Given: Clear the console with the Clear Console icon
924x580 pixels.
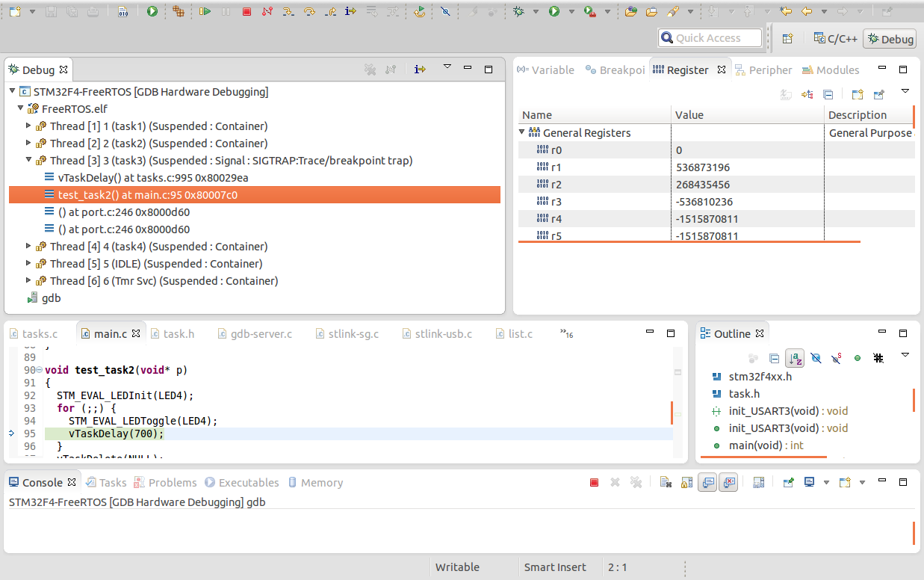Looking at the screenshot, I should coord(665,483).
